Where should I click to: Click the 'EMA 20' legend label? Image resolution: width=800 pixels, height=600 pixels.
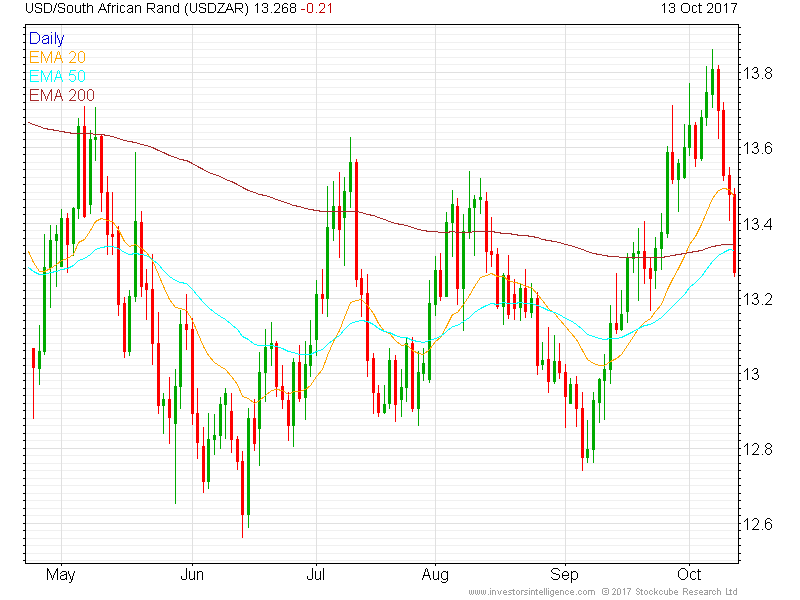click(57, 57)
